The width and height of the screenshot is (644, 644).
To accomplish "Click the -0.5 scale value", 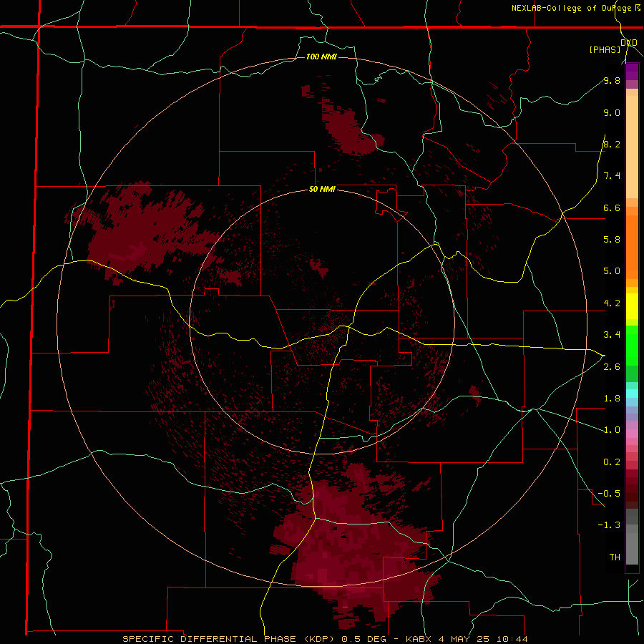I will 609,494.
